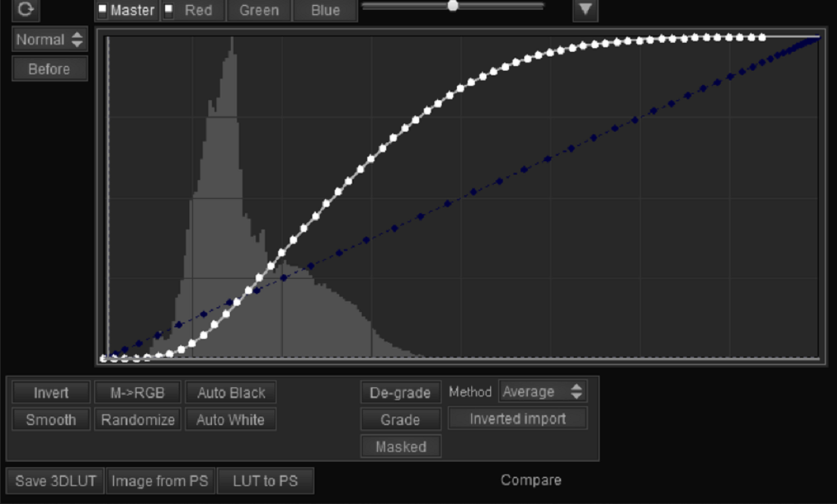The width and height of the screenshot is (837, 504).
Task: Switch to the Red channel tab
Action: [193, 10]
